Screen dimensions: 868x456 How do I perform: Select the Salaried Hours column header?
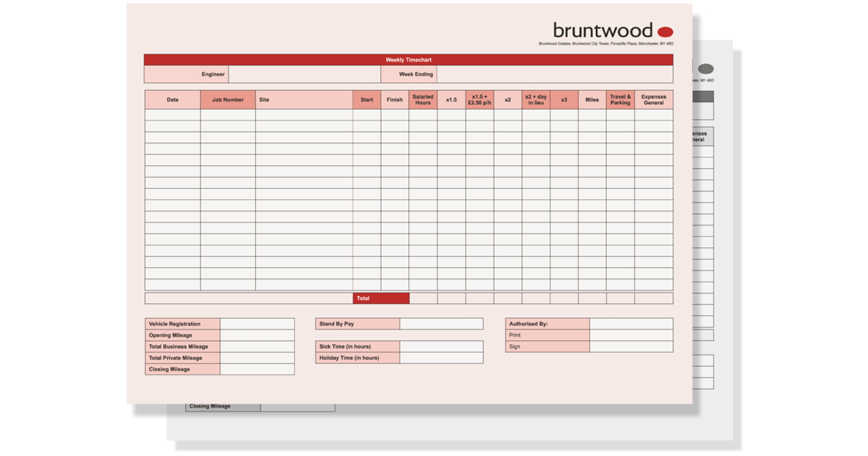(x=422, y=100)
